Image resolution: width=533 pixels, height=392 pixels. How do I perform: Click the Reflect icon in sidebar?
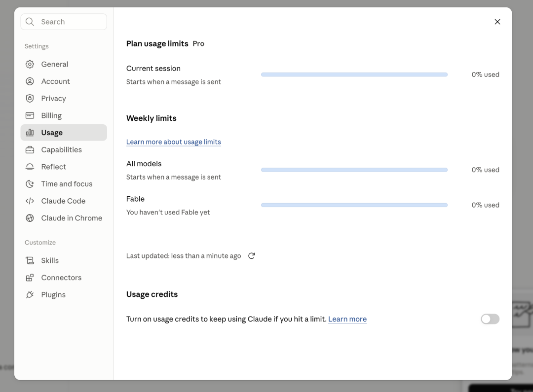click(30, 167)
